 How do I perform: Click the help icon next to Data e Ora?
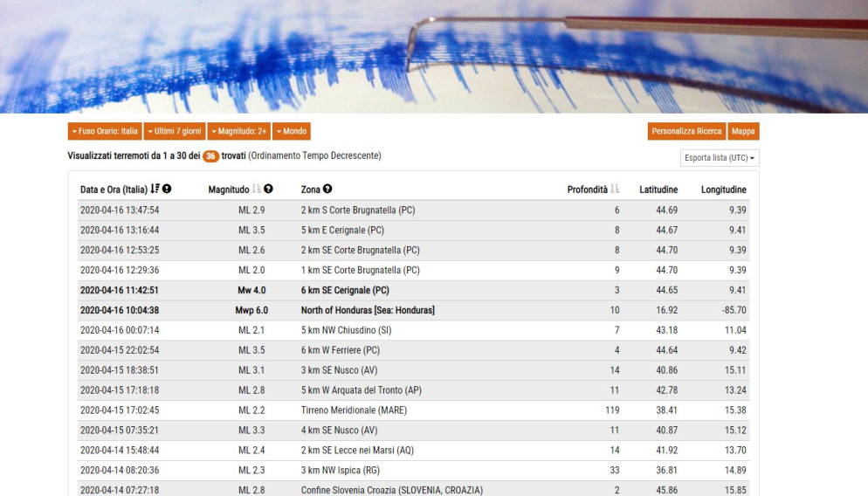tap(167, 189)
